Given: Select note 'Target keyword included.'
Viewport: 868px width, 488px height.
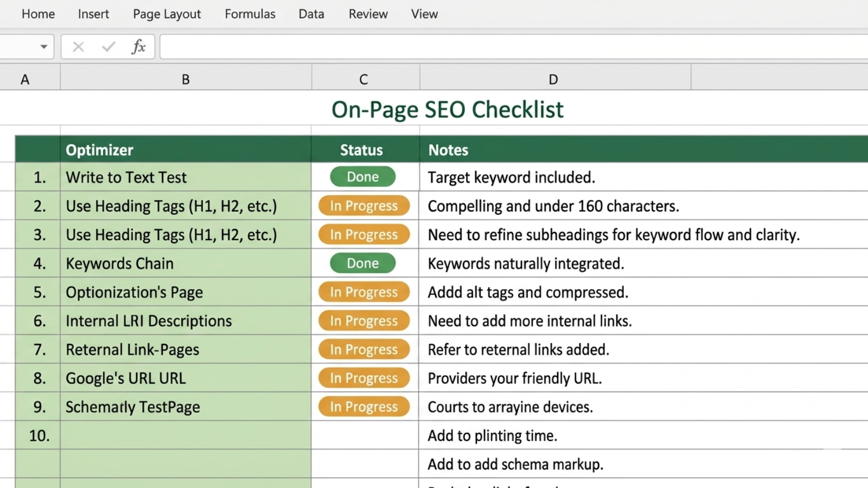Looking at the screenshot, I should (643, 177).
